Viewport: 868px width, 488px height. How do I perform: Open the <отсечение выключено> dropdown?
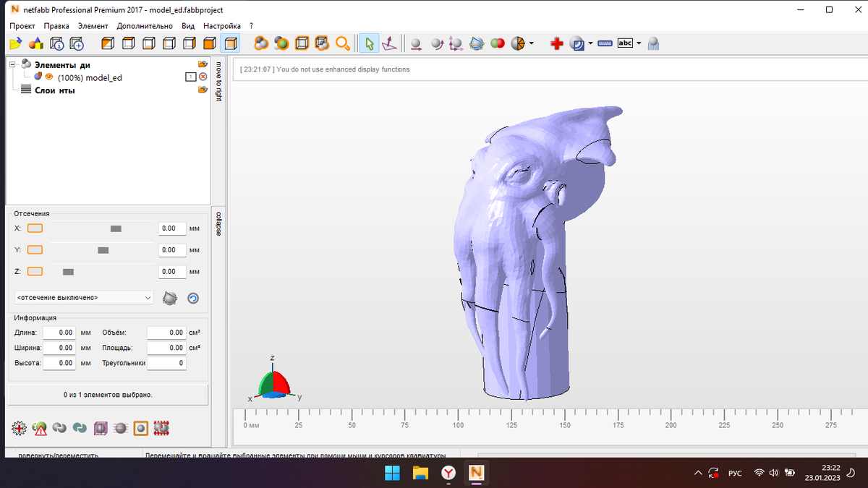coord(84,297)
